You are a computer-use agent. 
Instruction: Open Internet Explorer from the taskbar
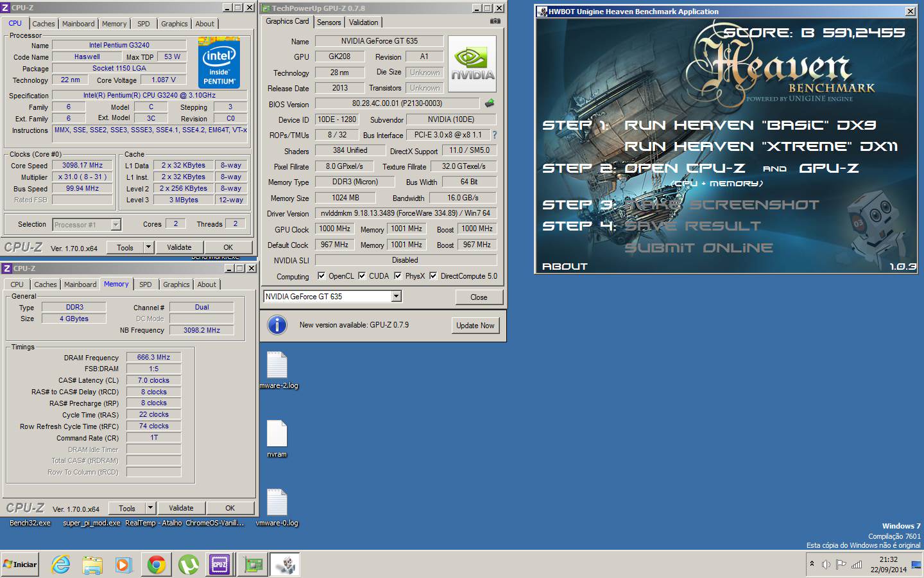[61, 565]
